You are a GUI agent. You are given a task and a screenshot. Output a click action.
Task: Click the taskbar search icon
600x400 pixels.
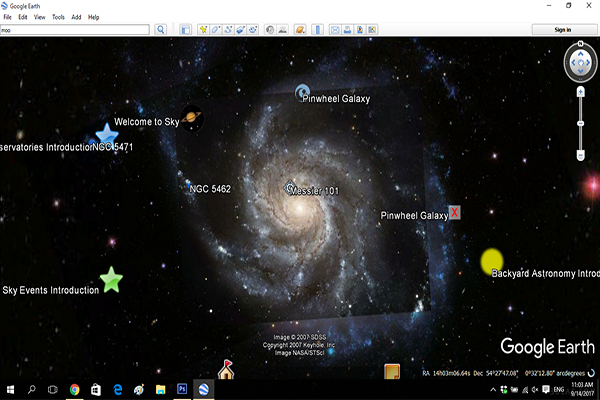[32, 390]
